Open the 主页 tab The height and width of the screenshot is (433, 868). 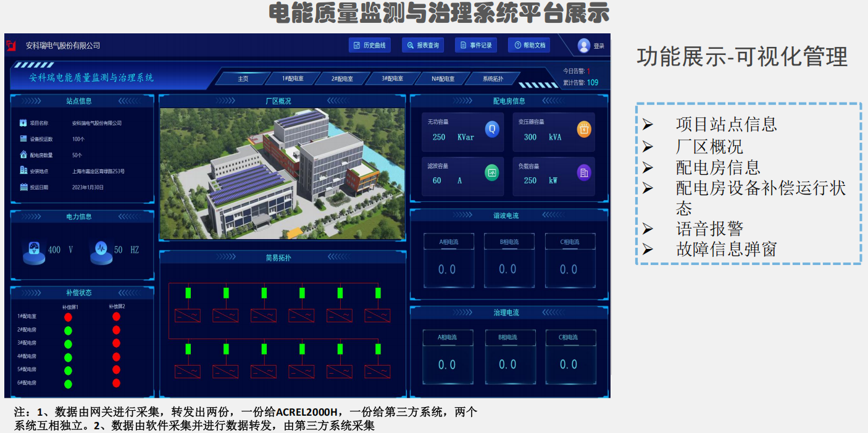click(243, 79)
